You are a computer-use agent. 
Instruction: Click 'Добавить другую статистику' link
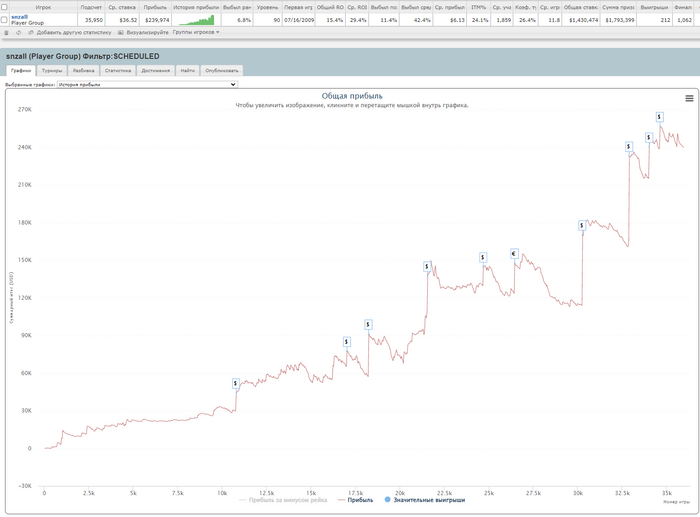coord(74,33)
